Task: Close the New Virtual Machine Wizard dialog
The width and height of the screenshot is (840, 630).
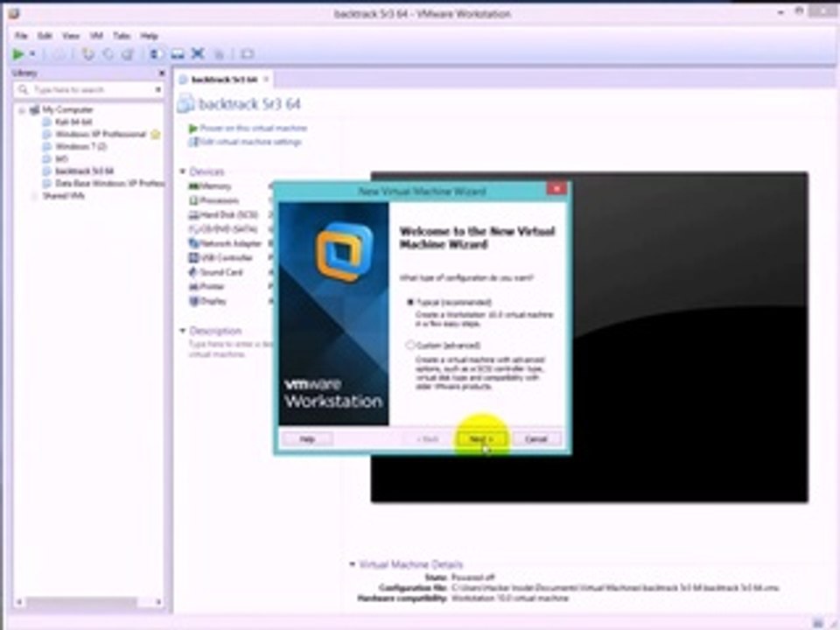Action: (x=557, y=189)
